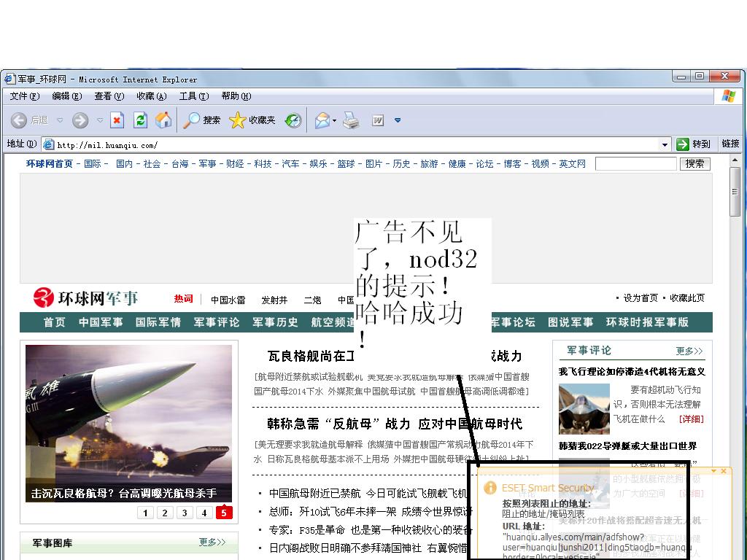Open the 收藏夹 star favorites button

click(x=252, y=120)
